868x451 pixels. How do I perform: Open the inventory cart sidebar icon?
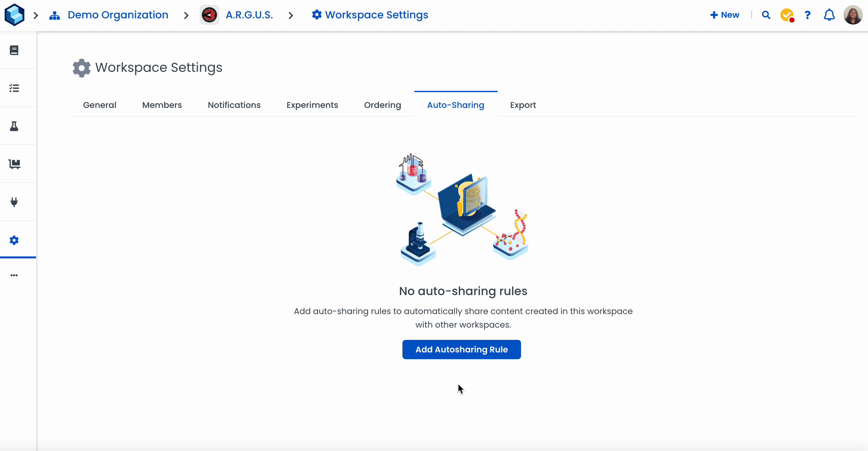click(14, 164)
